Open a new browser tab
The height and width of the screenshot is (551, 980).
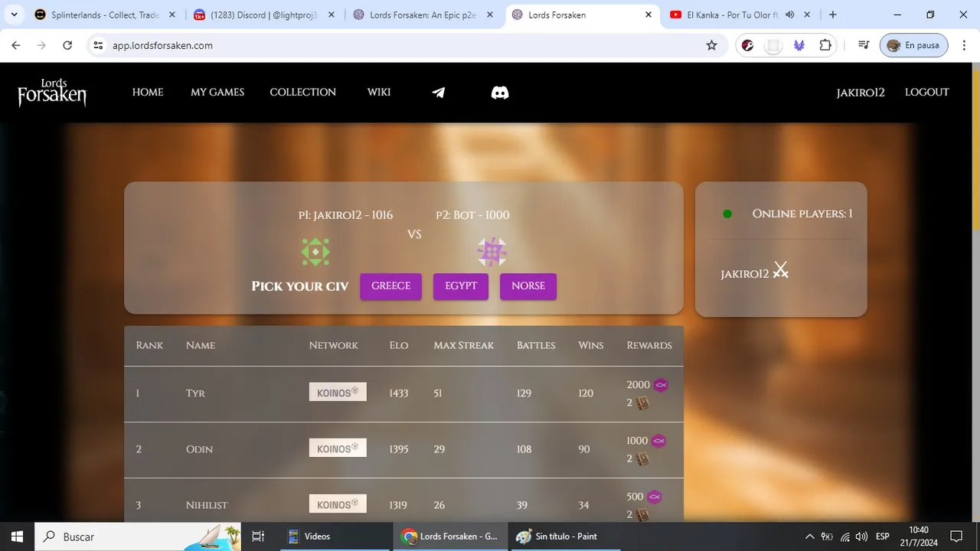pos(833,15)
